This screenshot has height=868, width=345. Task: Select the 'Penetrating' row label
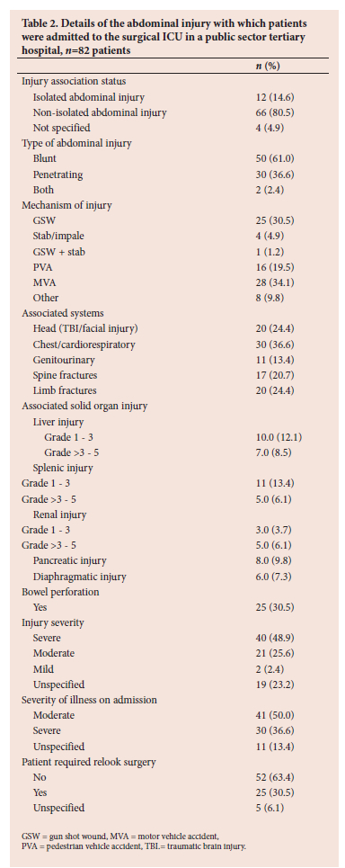(57, 174)
